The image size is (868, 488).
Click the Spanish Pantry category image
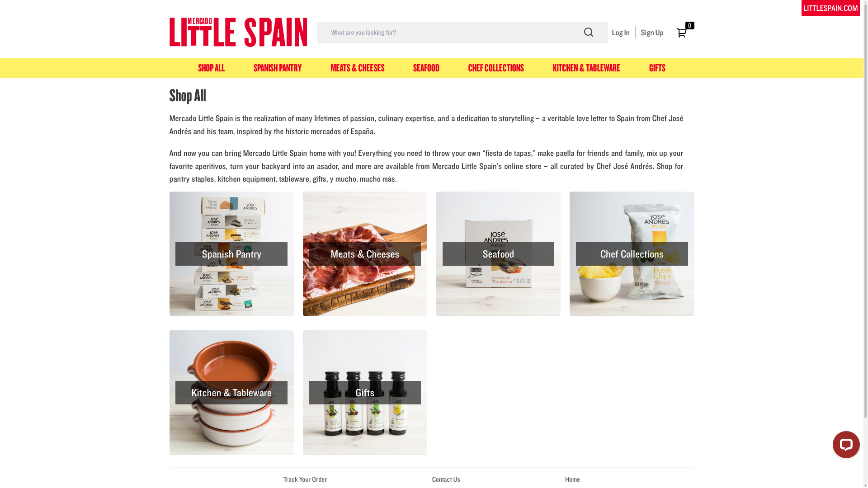(x=231, y=253)
